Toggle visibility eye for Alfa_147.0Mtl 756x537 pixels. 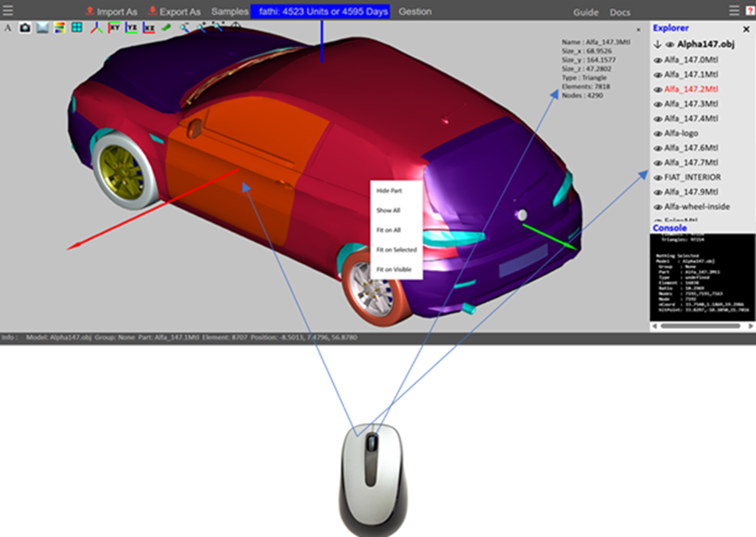click(x=657, y=60)
